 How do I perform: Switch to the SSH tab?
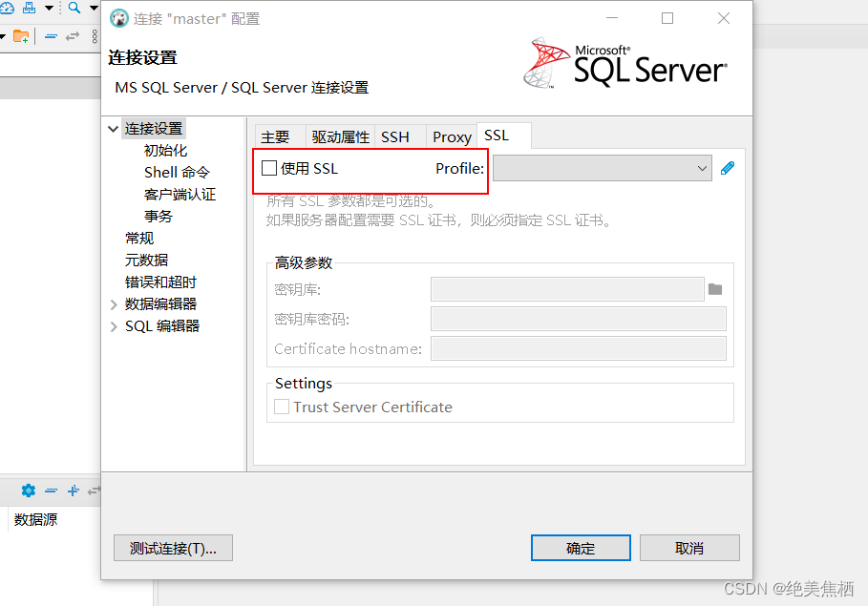(395, 136)
